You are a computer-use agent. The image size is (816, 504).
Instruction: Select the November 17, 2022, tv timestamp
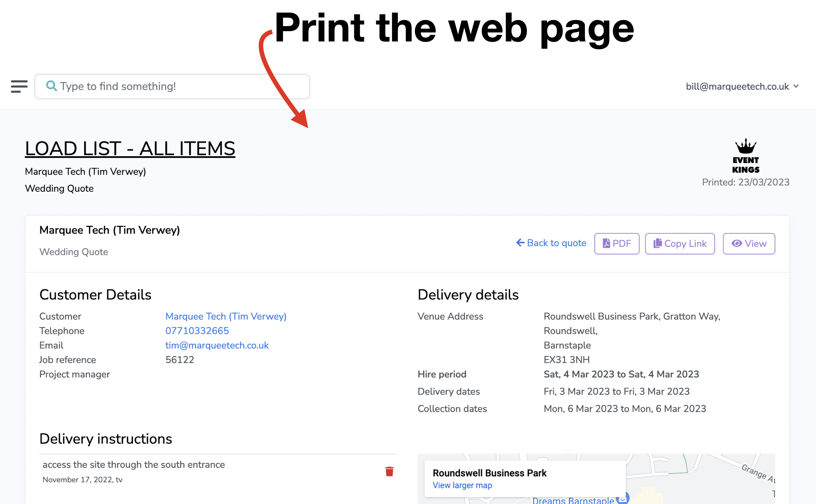82,479
